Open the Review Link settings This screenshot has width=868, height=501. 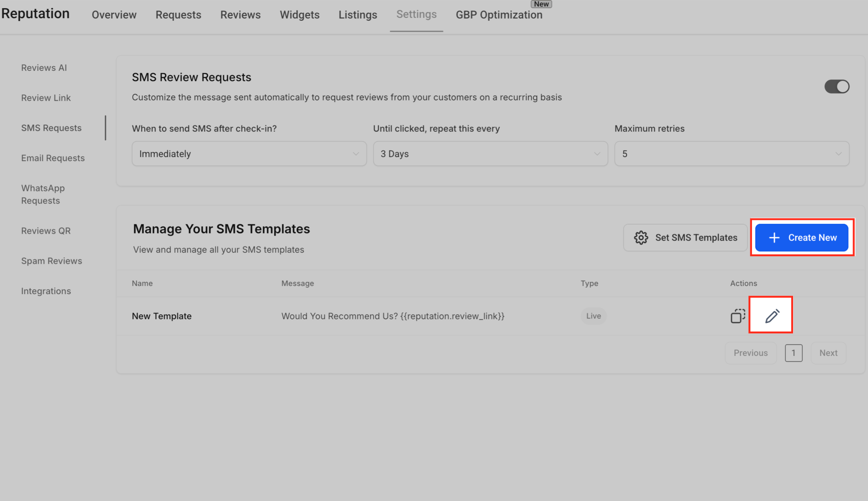point(46,98)
